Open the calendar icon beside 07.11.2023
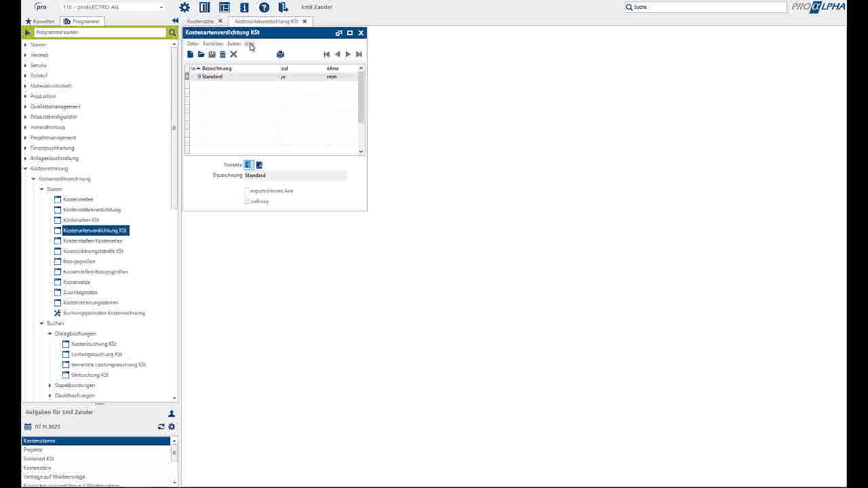 coord(28,427)
